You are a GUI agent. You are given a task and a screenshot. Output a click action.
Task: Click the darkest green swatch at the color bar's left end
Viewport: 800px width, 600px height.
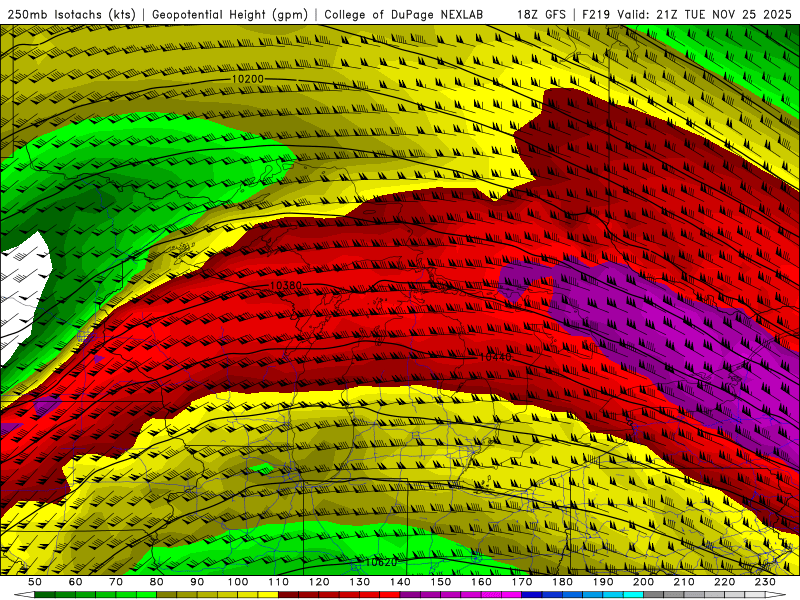(45, 595)
